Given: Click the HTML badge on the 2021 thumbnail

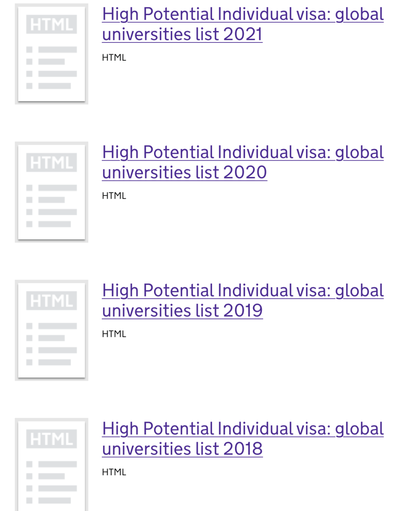Looking at the screenshot, I should pos(51,24).
